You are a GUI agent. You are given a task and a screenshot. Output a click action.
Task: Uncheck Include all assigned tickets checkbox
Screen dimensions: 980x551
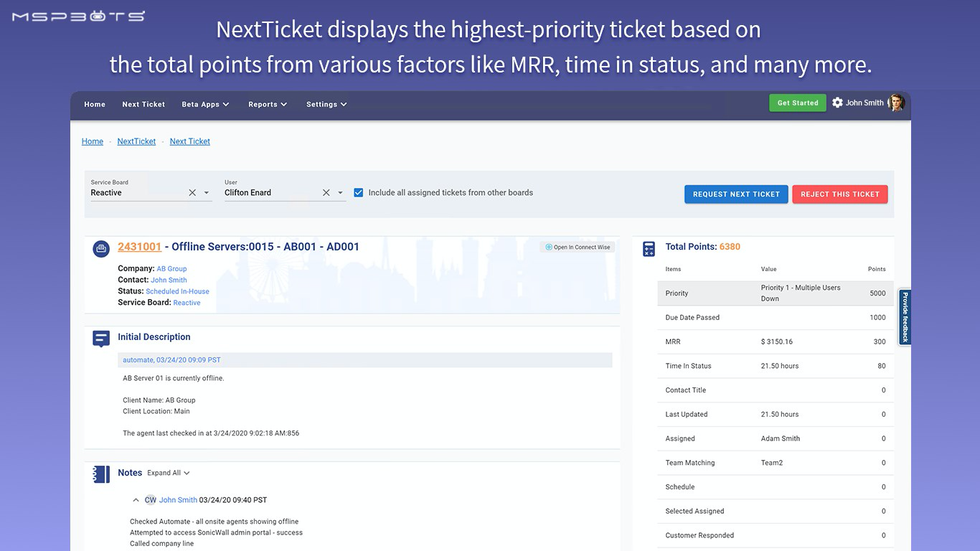pos(359,193)
